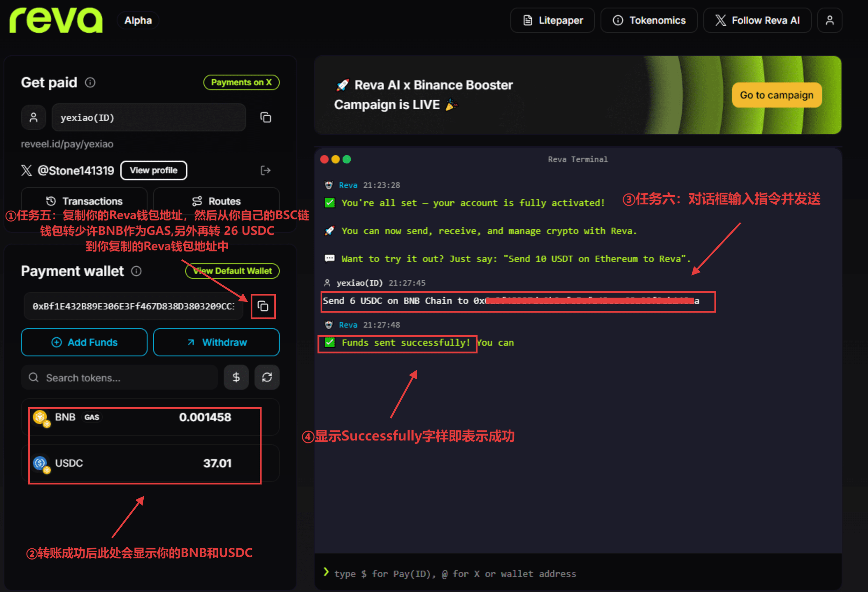This screenshot has width=868, height=592.
Task: Click the Go to campaign button
Action: point(776,95)
